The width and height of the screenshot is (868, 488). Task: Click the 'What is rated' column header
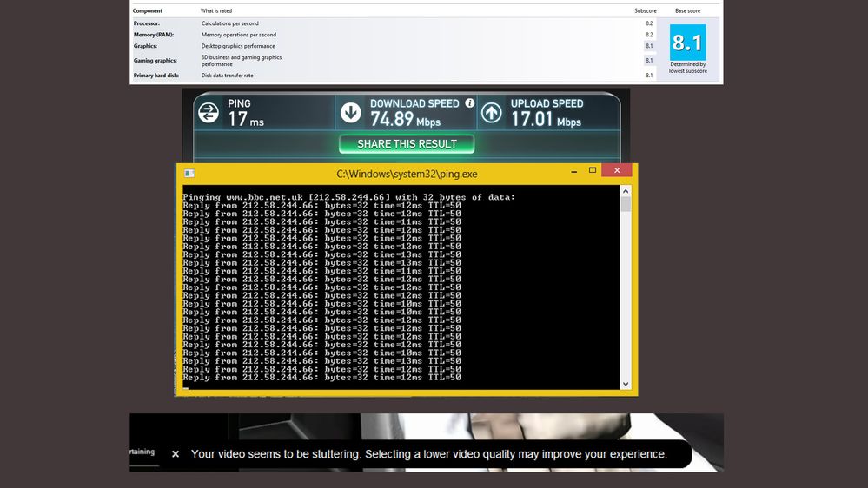point(215,10)
